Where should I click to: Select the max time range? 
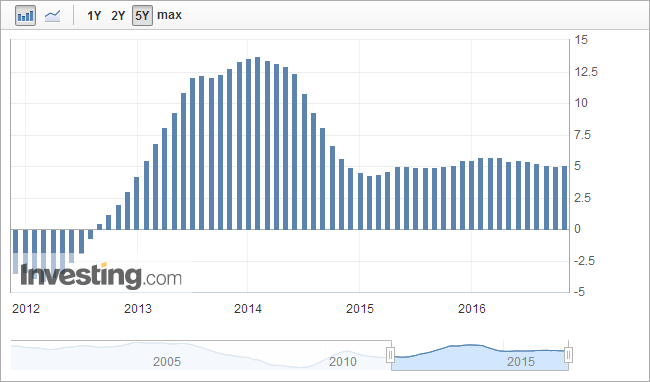tap(170, 15)
